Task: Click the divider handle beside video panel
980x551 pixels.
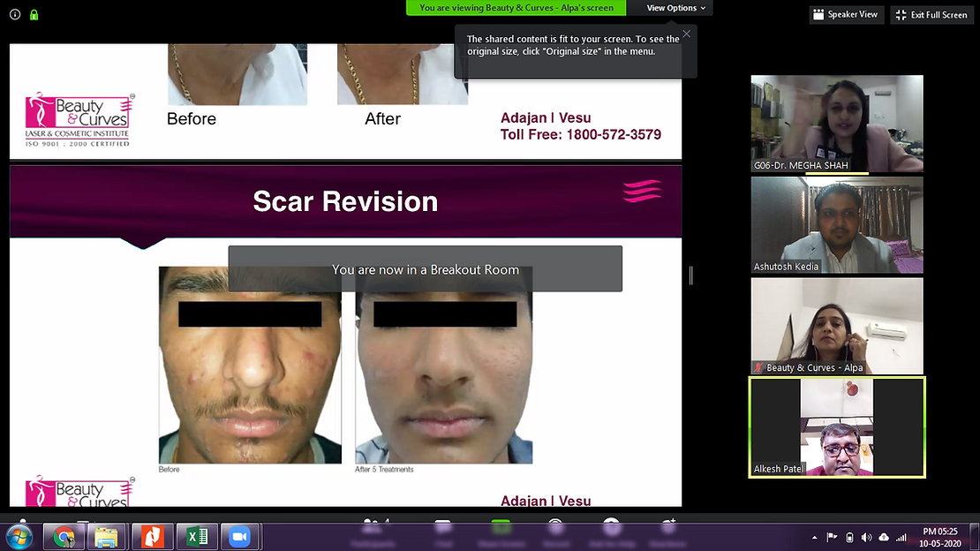Action: (x=690, y=275)
